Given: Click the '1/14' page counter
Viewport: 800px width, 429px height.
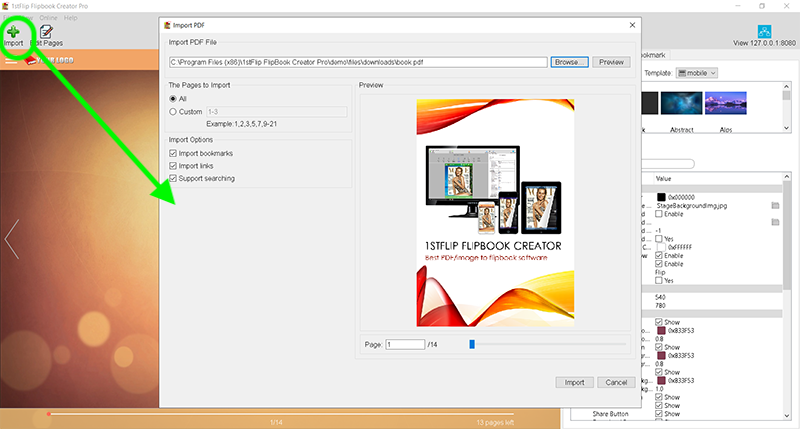Looking at the screenshot, I should pyautogui.click(x=276, y=422).
